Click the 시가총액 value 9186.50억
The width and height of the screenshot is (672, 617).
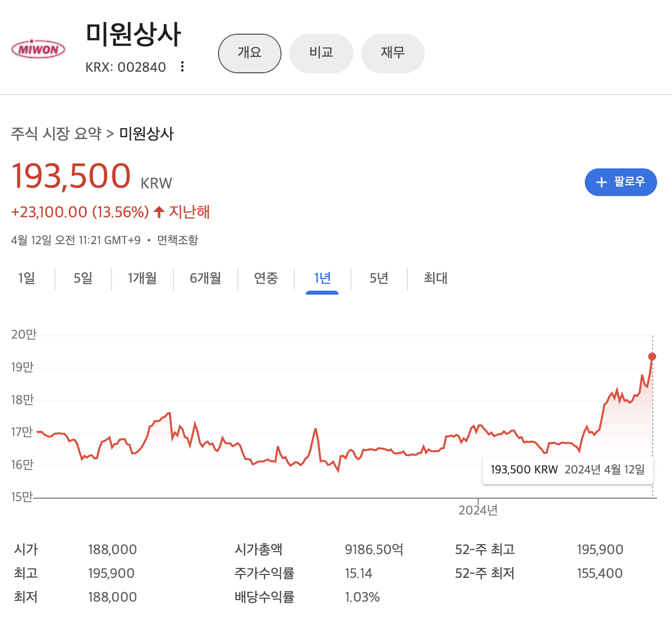coord(374,550)
